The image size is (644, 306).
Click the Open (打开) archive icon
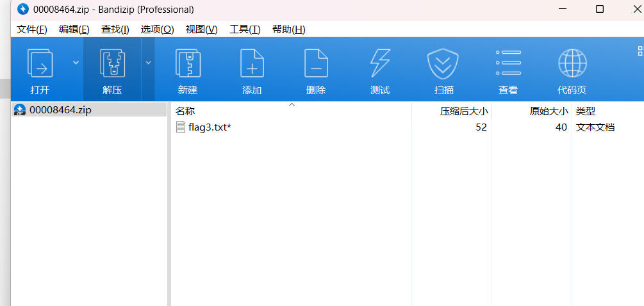(x=40, y=63)
